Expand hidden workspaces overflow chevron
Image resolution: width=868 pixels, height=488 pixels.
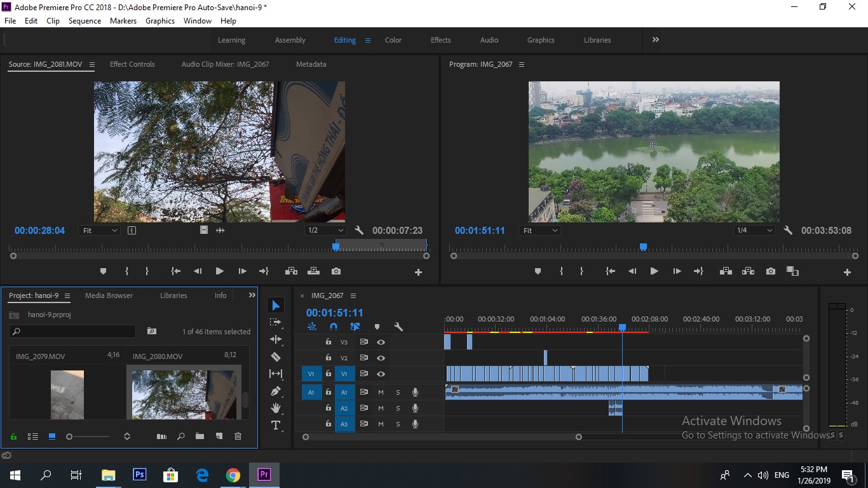coord(655,39)
